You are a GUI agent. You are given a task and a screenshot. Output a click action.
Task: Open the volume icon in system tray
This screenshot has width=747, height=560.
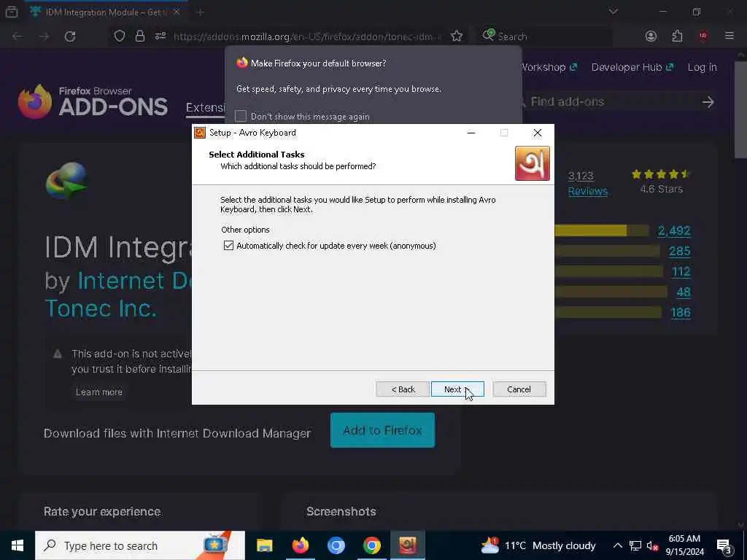click(652, 545)
